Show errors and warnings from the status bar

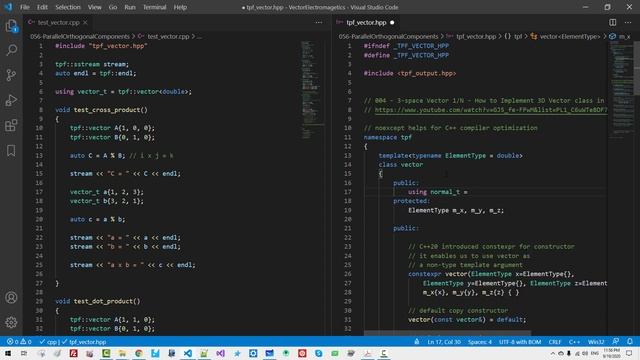19,342
